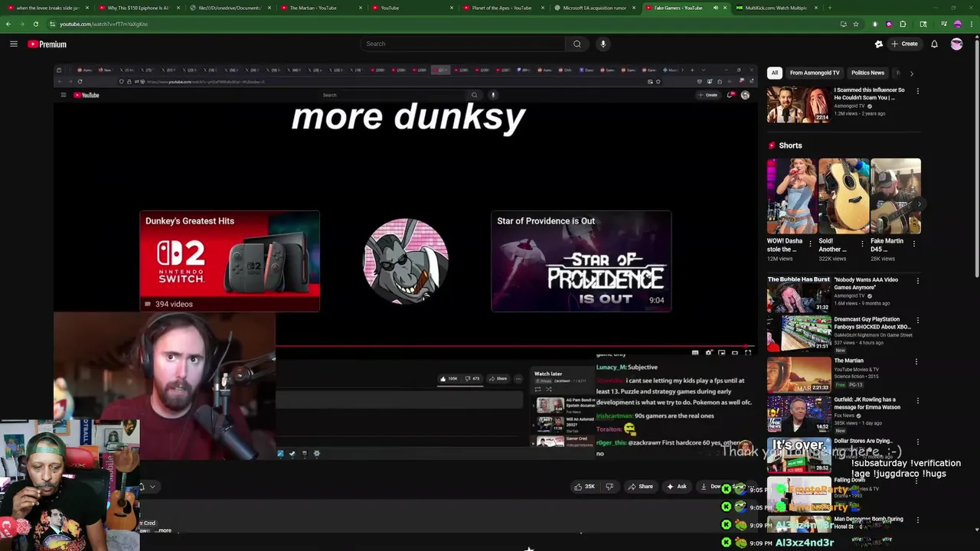Screen dimensions: 980x551
Task: Open options for Dreamcast Guy video
Action: click(917, 320)
